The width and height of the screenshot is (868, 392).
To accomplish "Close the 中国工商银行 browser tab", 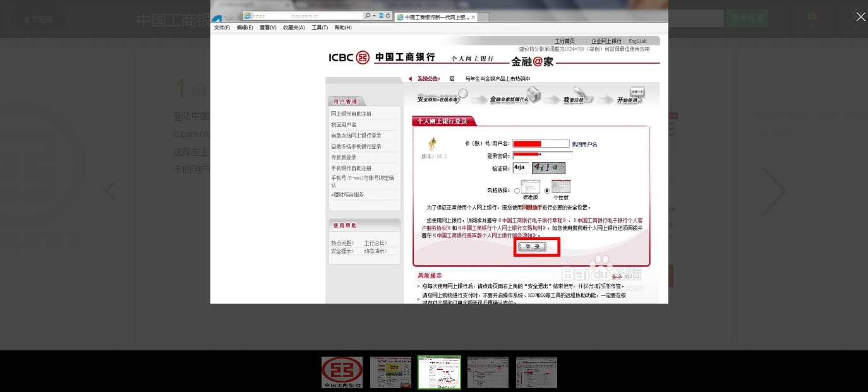I will click(473, 17).
